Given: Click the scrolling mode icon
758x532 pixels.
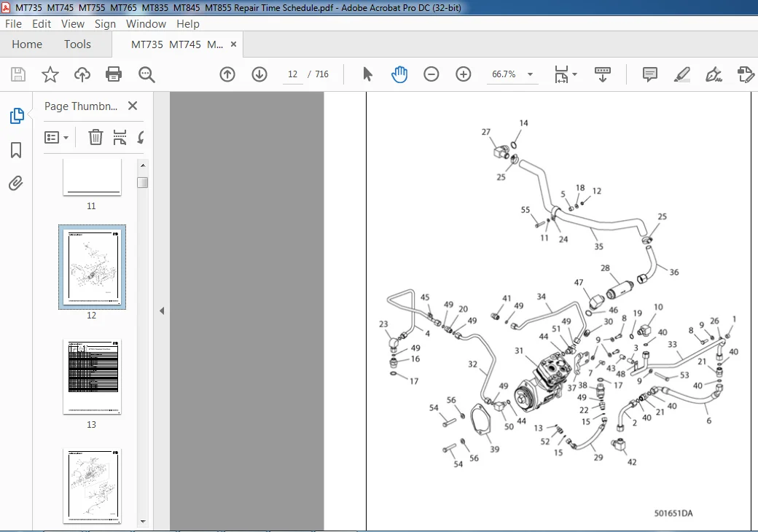Looking at the screenshot, I should point(602,74).
